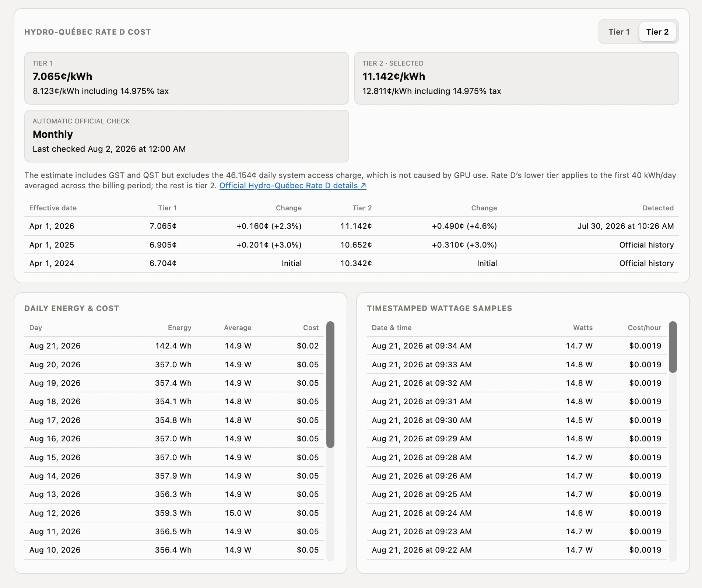The width and height of the screenshot is (702, 588).
Task: Click the Energy column header
Action: coord(180,328)
